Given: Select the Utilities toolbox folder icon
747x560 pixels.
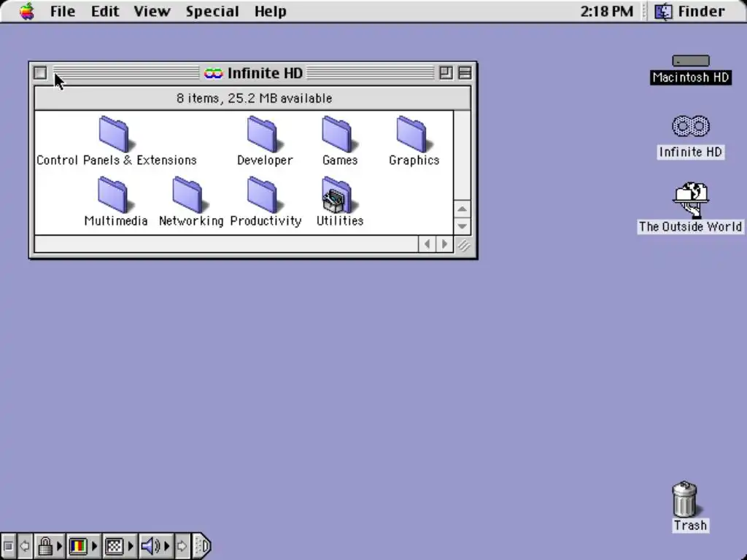Looking at the screenshot, I should pyautogui.click(x=338, y=195).
